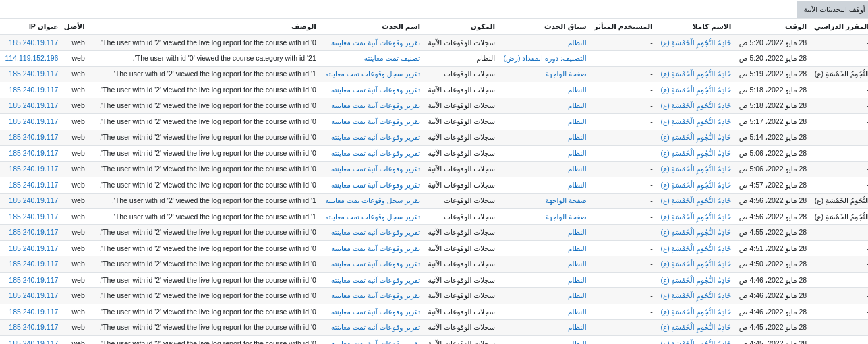
Task: Open event name link in the 5:17 ص row
Action: pos(376,121)
